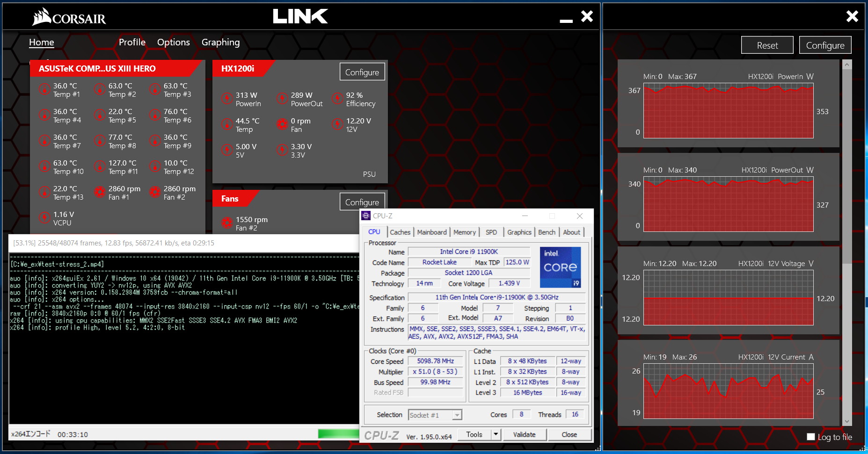
Task: Open the Tools dropdown arrow in CPU-Z
Action: point(496,434)
